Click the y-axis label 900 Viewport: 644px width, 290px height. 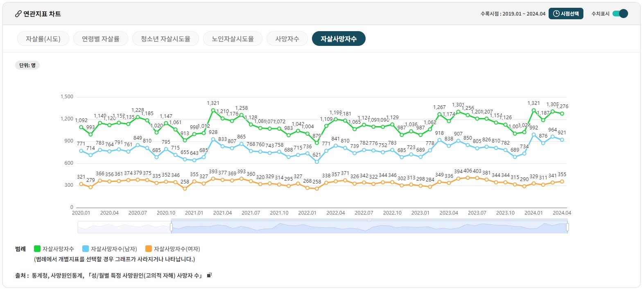(x=69, y=141)
